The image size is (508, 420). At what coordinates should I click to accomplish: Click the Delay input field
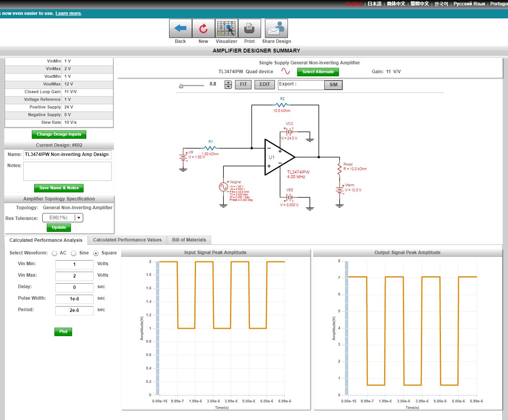tap(74, 288)
